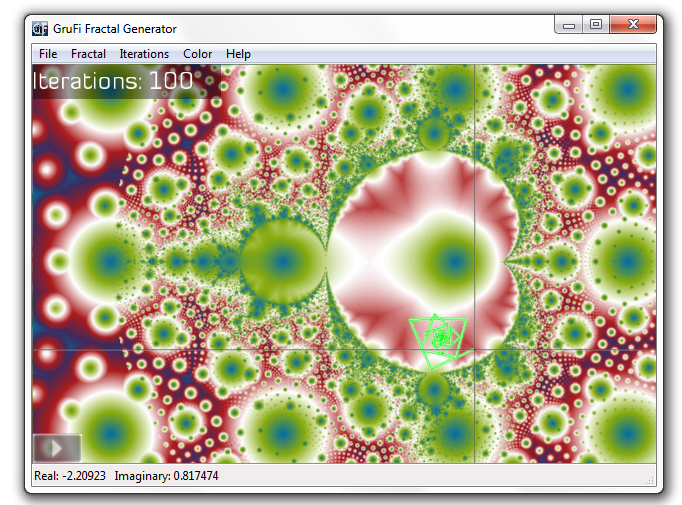Click the Imaginary: 0.817474 status value
Screen dimensions: 682x505
click(166, 476)
